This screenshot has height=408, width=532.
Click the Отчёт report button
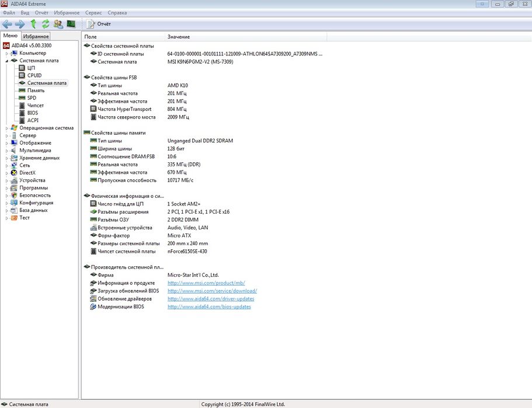pos(99,24)
